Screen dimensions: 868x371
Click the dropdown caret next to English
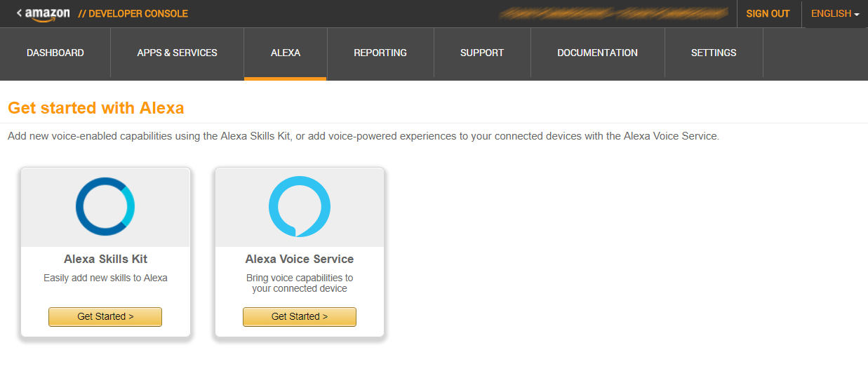pyautogui.click(x=857, y=15)
